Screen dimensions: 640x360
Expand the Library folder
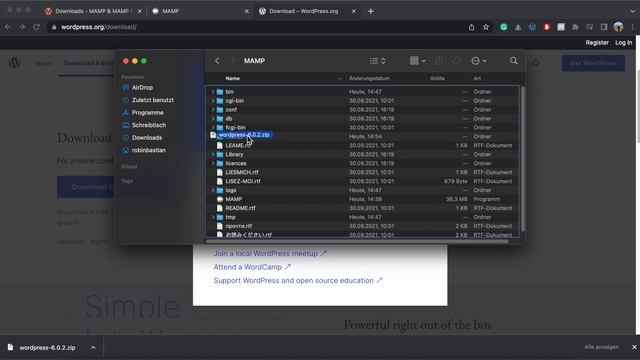[x=213, y=155]
